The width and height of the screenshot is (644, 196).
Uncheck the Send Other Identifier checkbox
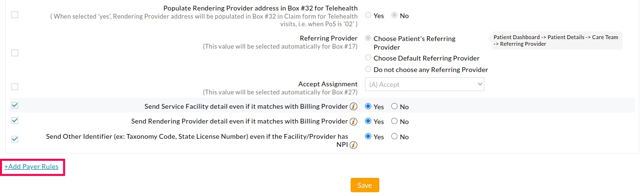pyautogui.click(x=15, y=139)
